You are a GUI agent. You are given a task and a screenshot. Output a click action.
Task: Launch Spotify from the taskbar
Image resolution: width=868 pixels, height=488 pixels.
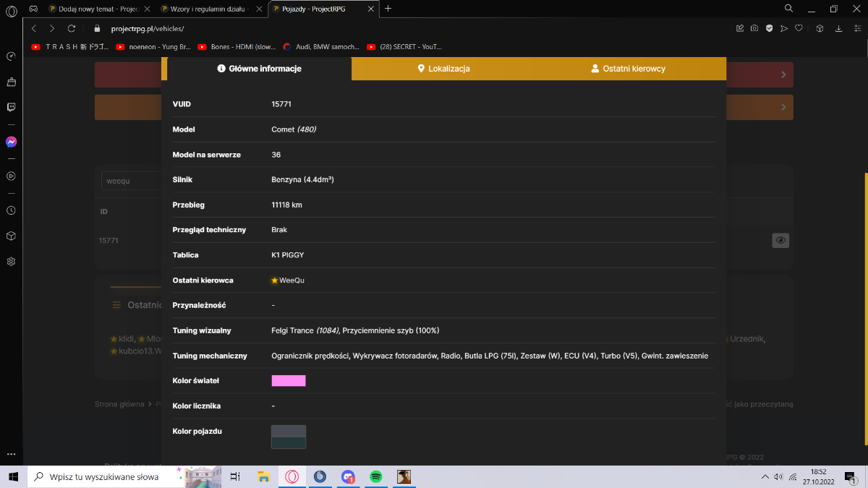[375, 476]
